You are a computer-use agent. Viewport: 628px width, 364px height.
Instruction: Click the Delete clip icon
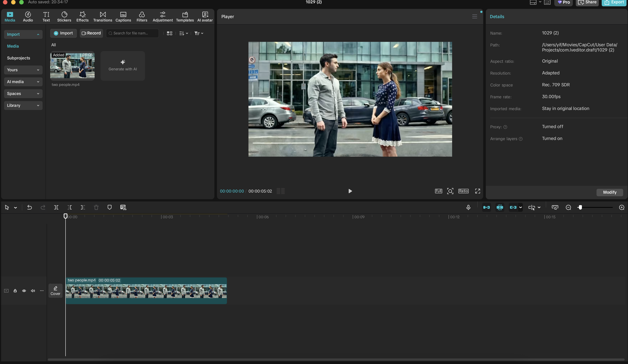pyautogui.click(x=96, y=207)
